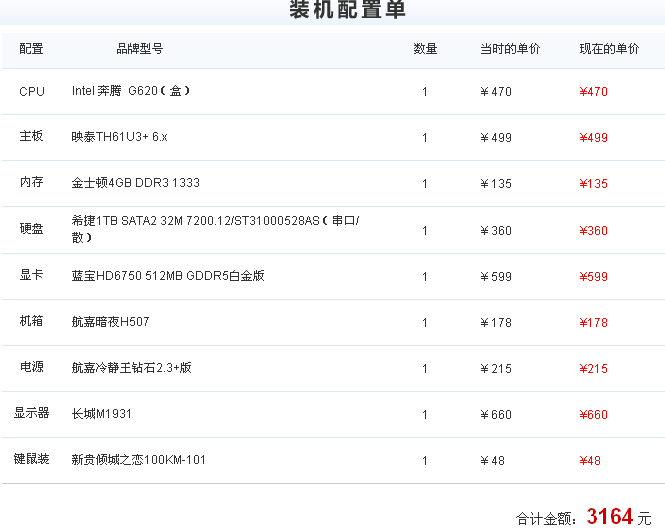This screenshot has height=528, width=665.
Task: Click 蓝宝HD6750 512MB GDDR5白金版 text
Action: [x=168, y=276]
